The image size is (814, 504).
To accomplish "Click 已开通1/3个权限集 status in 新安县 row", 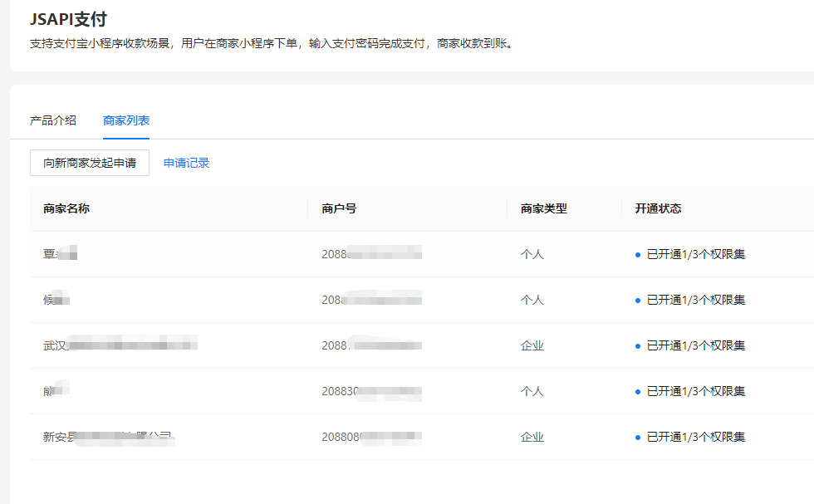I will [695, 437].
